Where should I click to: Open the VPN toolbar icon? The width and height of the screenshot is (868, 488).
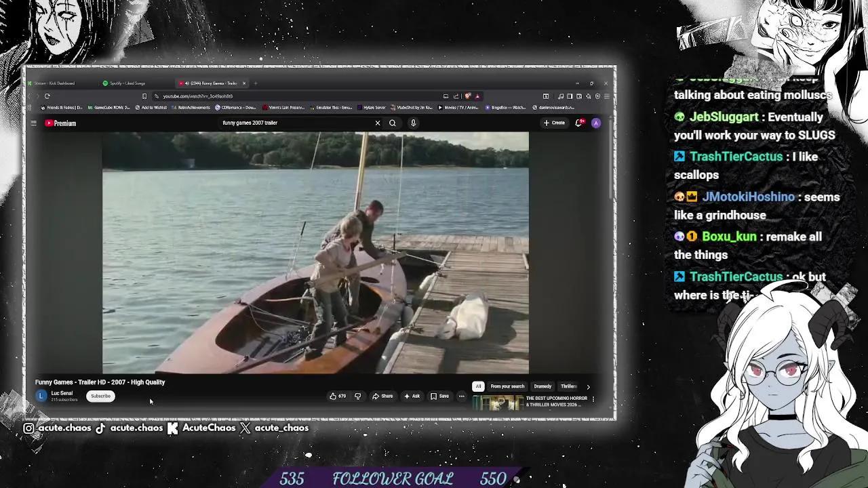tap(597, 96)
